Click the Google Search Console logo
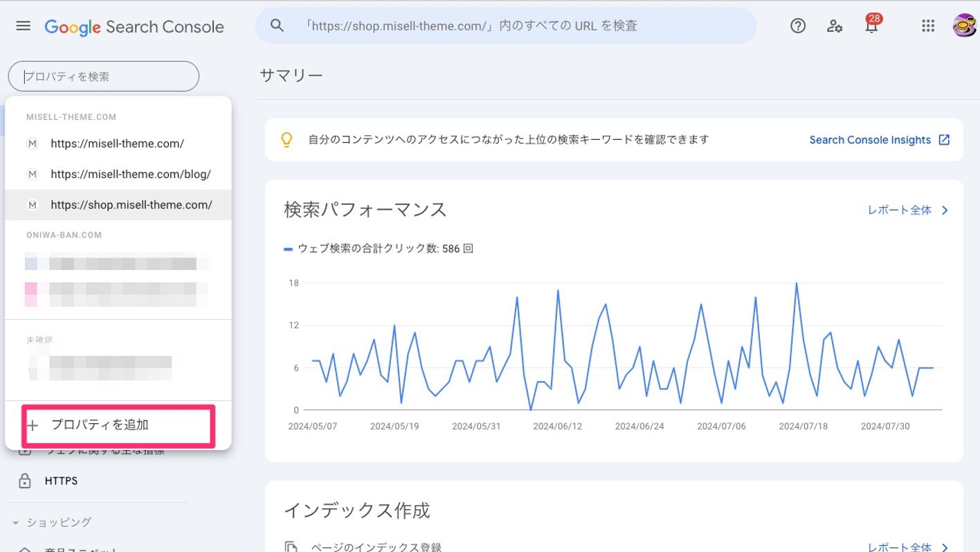The image size is (980, 552). click(134, 27)
